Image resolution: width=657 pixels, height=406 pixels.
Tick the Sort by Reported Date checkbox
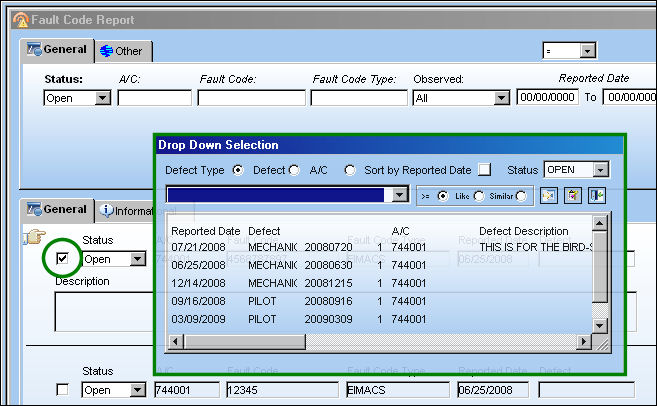tap(484, 170)
